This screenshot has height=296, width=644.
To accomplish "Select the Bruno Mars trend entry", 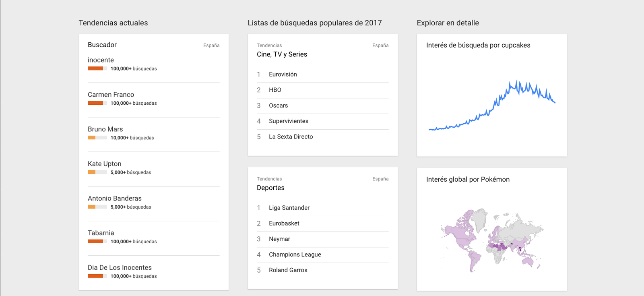I will tap(105, 129).
